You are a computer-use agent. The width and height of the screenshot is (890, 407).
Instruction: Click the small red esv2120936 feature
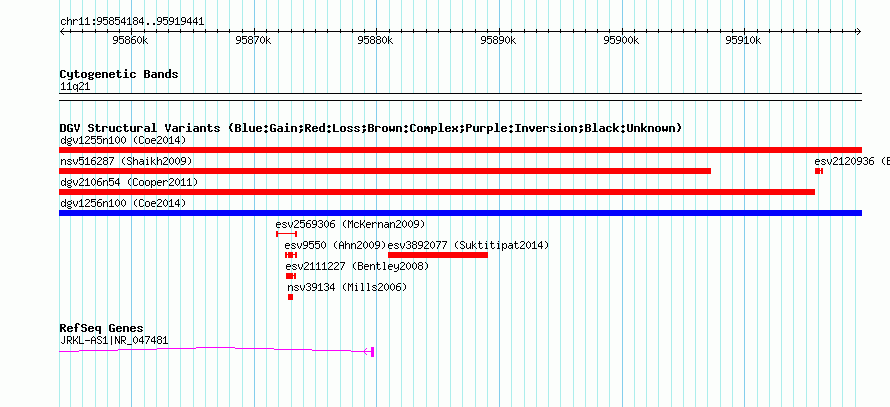pos(818,171)
